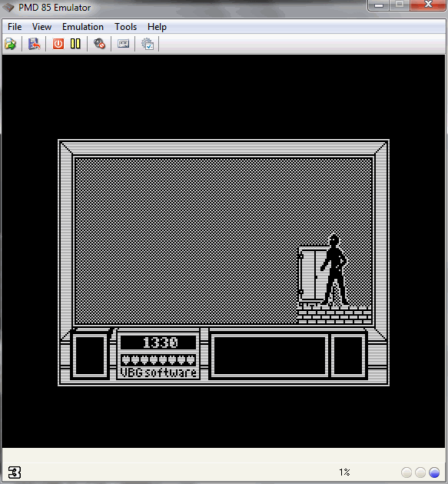The image size is (448, 484).
Task: Open file with the folder arrow icon
Action: pyautogui.click(x=11, y=44)
